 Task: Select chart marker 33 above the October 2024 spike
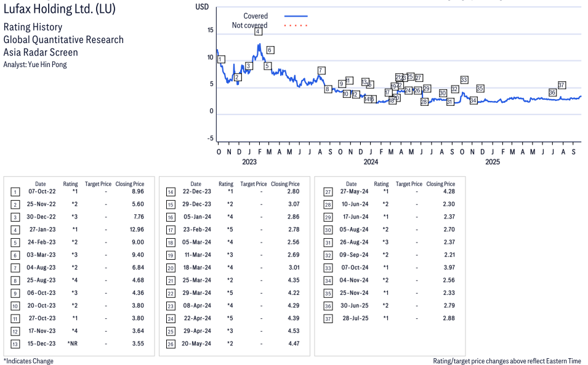[x=464, y=80]
